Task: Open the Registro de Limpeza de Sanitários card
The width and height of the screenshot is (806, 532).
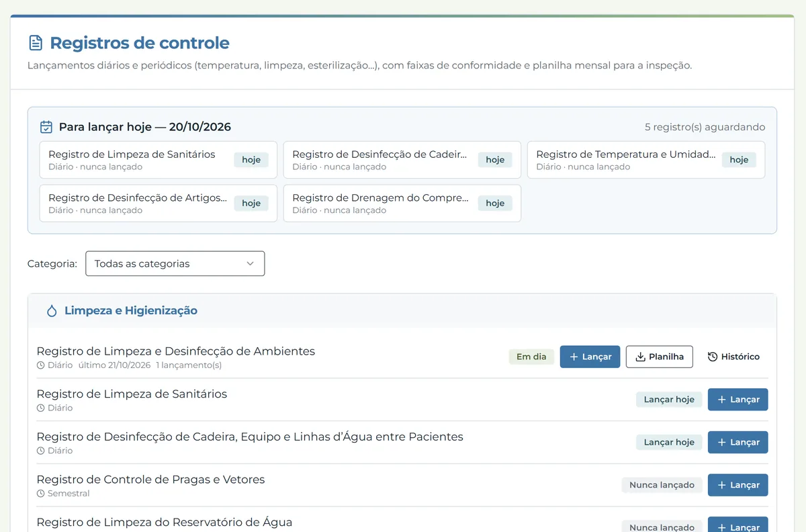Action: pyautogui.click(x=159, y=160)
